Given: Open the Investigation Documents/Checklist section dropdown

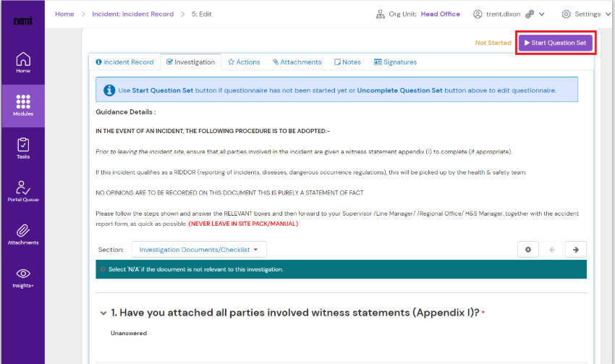Looking at the screenshot, I should (x=199, y=250).
